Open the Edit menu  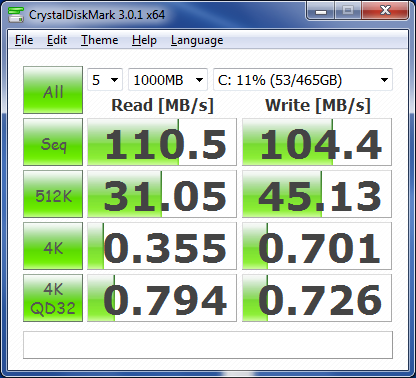pyautogui.click(x=57, y=40)
